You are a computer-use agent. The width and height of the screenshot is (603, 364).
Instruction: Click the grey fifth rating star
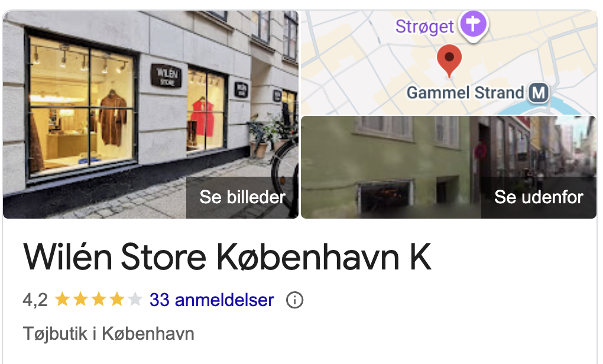[x=135, y=299]
